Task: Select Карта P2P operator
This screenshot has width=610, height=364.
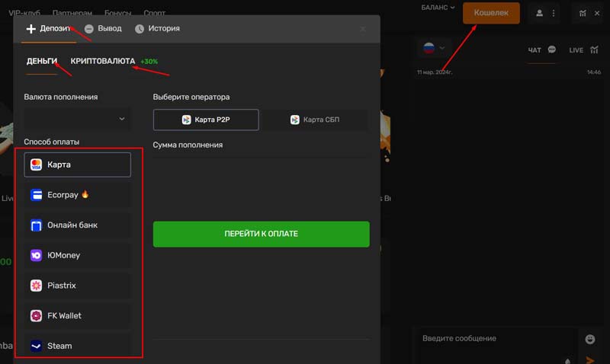Action: [x=206, y=120]
